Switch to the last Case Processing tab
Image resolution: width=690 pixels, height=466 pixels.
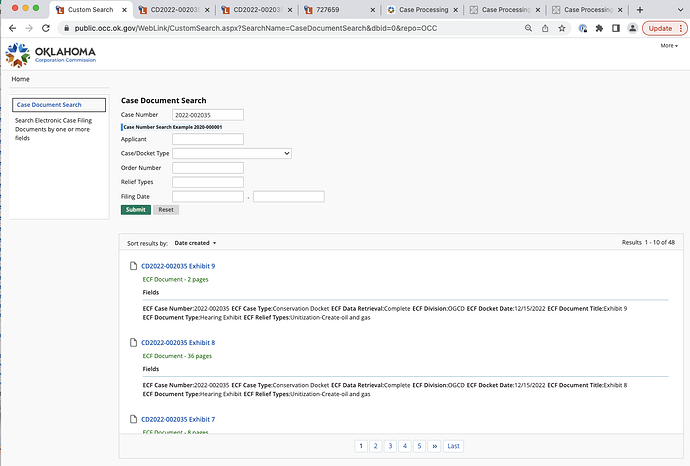click(588, 10)
